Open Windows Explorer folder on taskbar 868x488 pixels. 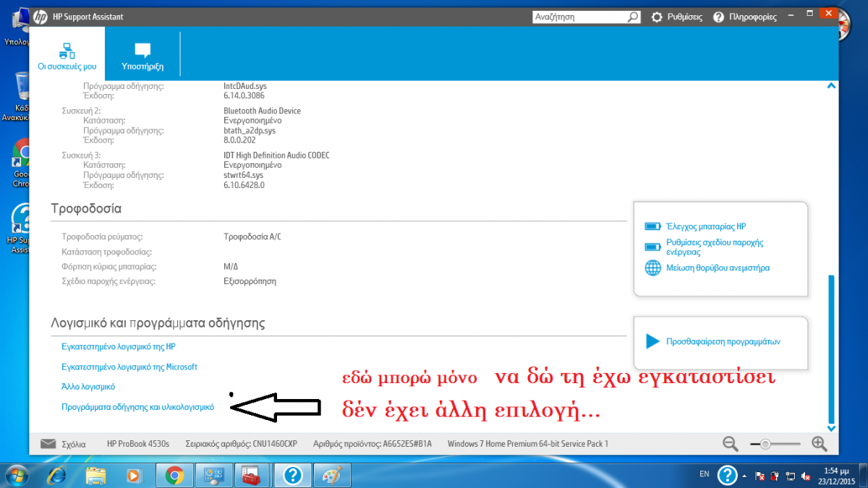tap(95, 475)
